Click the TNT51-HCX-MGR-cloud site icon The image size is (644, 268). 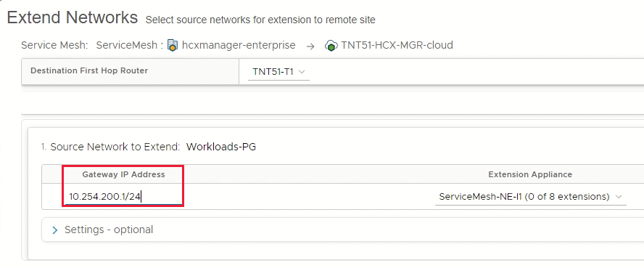click(331, 46)
